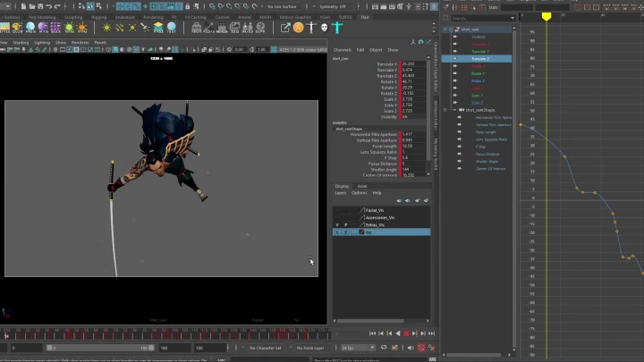Click the TEST sphere shelf icon
The height and width of the screenshot is (362, 644).
(x=171, y=28)
